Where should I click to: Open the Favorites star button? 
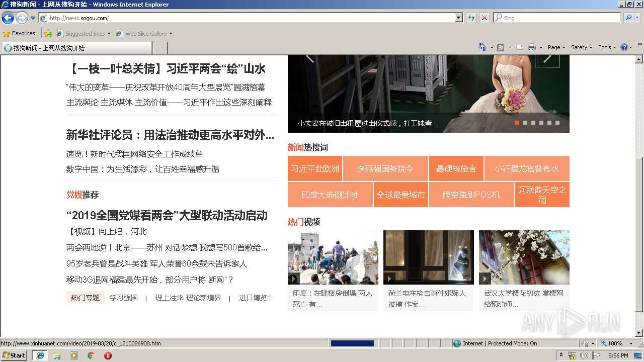pos(19,34)
